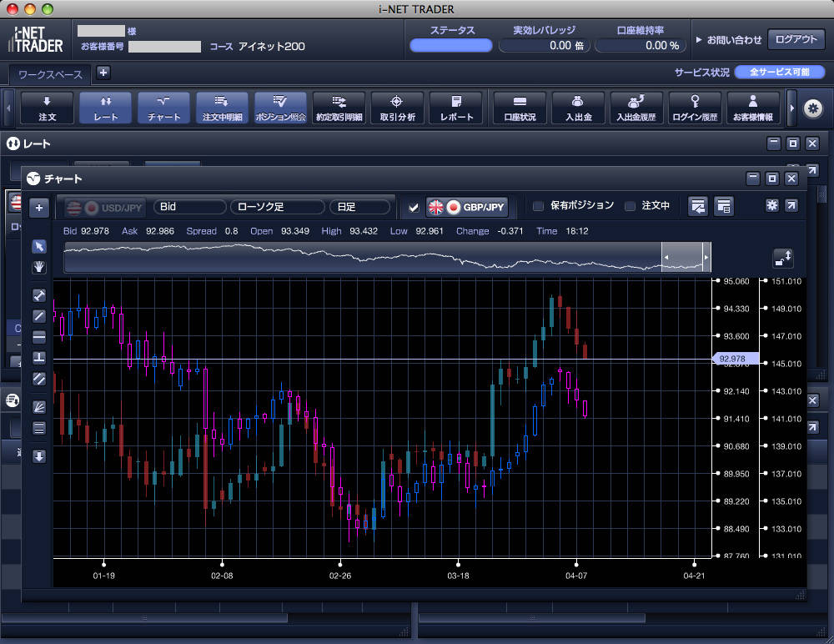The image size is (834, 644).
Task: Click the down arrow chart tool icon
Action: 39,456
